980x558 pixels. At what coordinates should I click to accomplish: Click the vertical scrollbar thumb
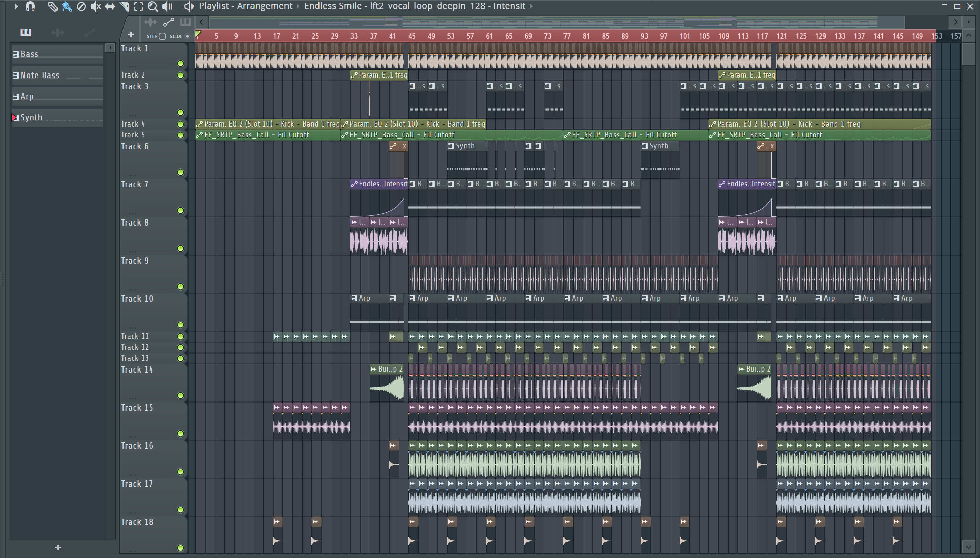969,54
